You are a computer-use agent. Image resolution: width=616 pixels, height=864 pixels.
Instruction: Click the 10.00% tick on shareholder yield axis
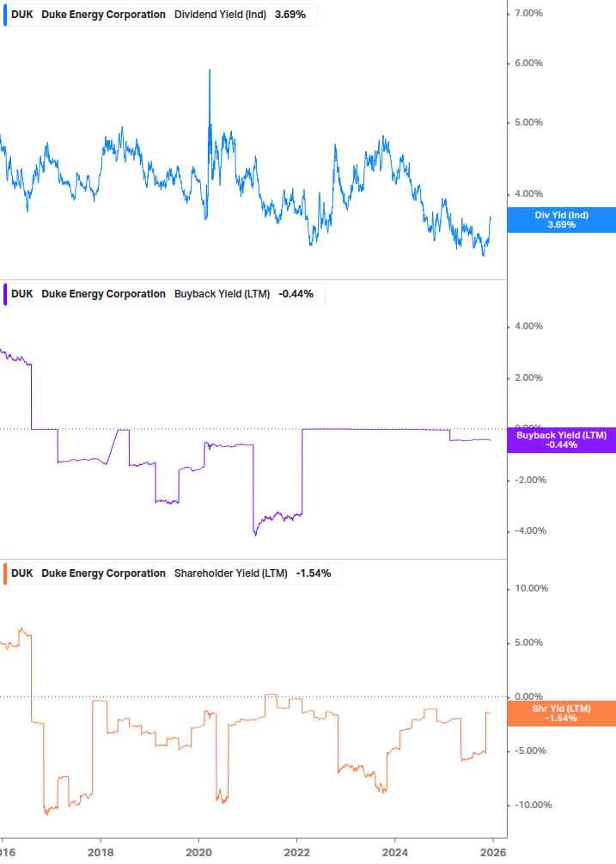(531, 589)
